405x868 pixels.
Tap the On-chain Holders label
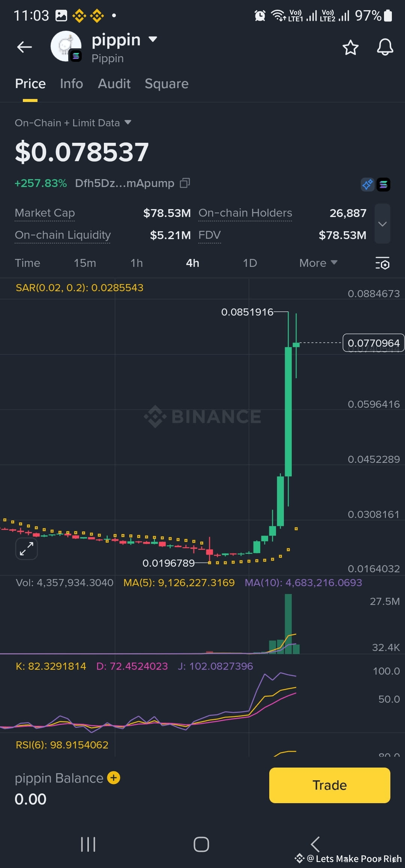(x=245, y=213)
